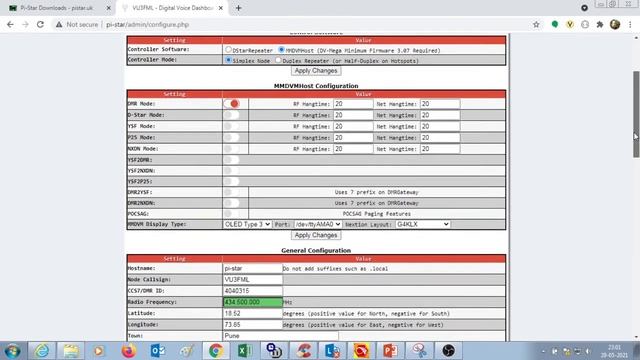Open the Nextion Layout G4KLX dropdown
The image size is (640, 360).
[423, 224]
